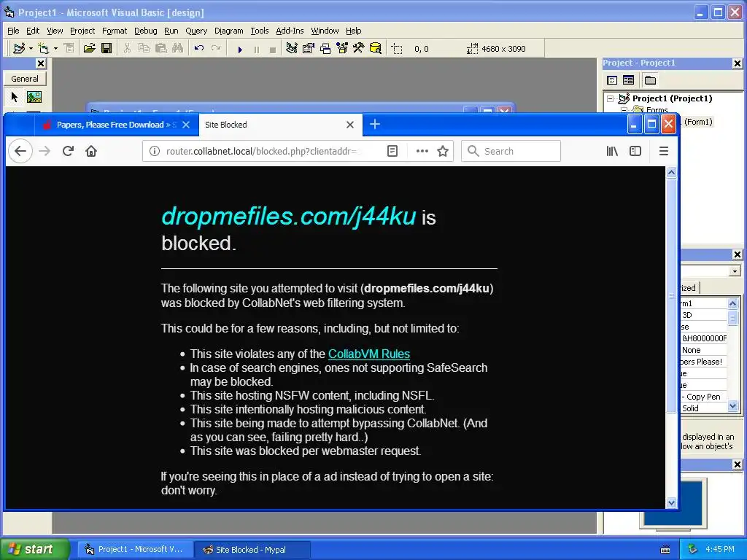Screen dimensions: 747x560
Task: Click the Menu Editor toolbar icon
Action: [69, 49]
